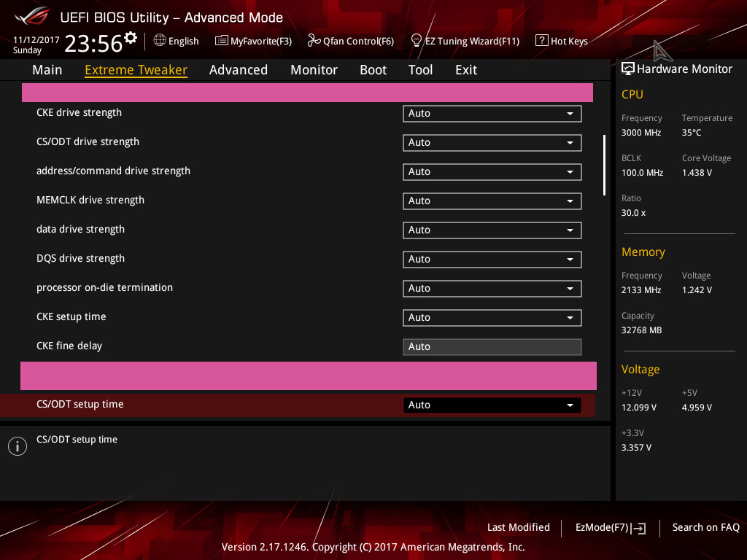
Task: Click the globe language icon
Action: pos(160,41)
